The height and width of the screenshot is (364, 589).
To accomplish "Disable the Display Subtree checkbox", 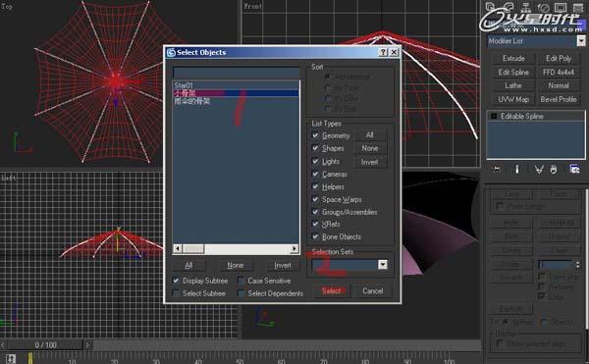I will tap(176, 281).
